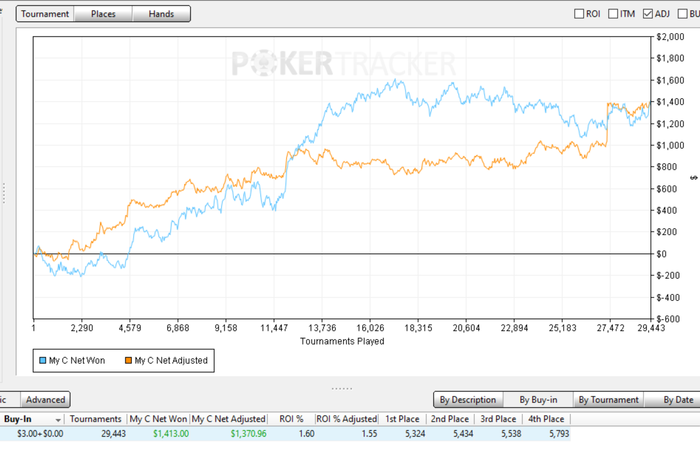This screenshot has width=700, height=472.
Task: Sort by the Buy-In column header
Action: (x=32, y=419)
